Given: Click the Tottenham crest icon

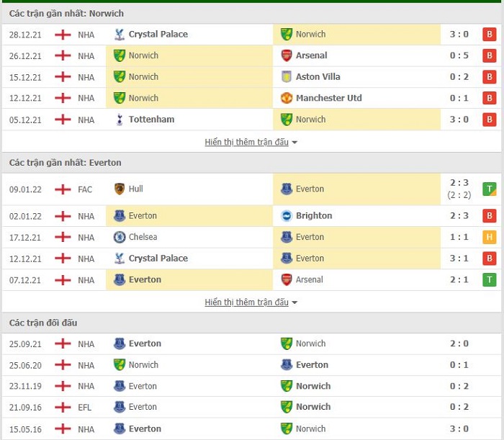Looking at the screenshot, I should pyautogui.click(x=120, y=120).
